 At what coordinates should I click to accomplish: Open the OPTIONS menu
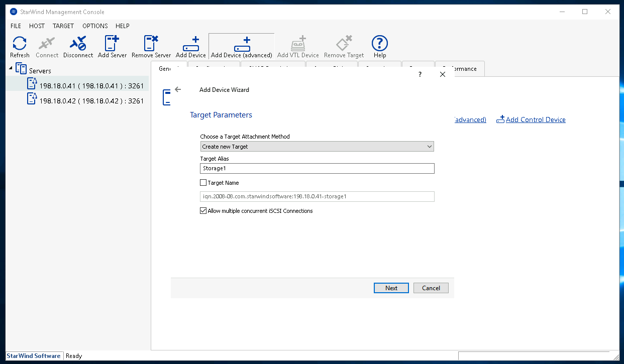click(x=95, y=26)
